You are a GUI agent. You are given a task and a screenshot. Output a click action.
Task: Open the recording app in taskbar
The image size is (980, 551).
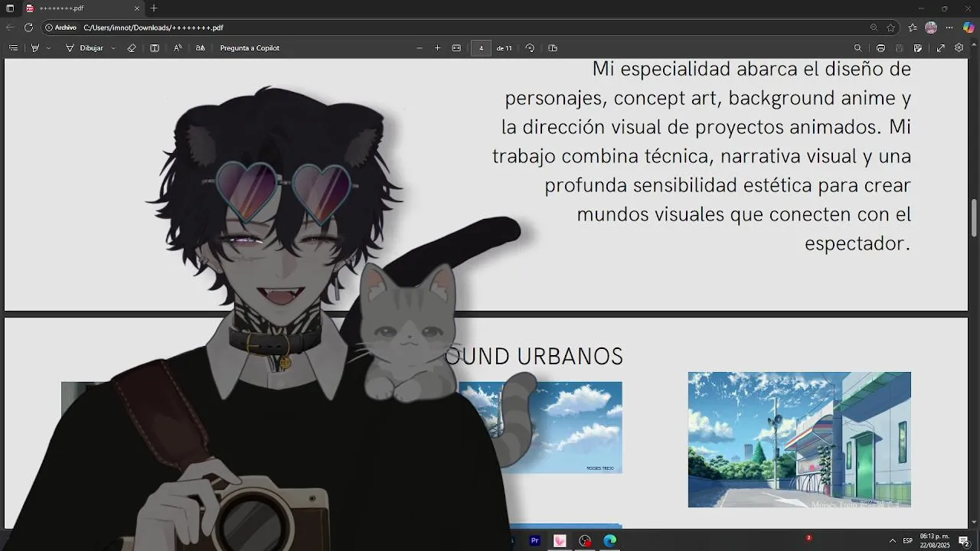586,541
